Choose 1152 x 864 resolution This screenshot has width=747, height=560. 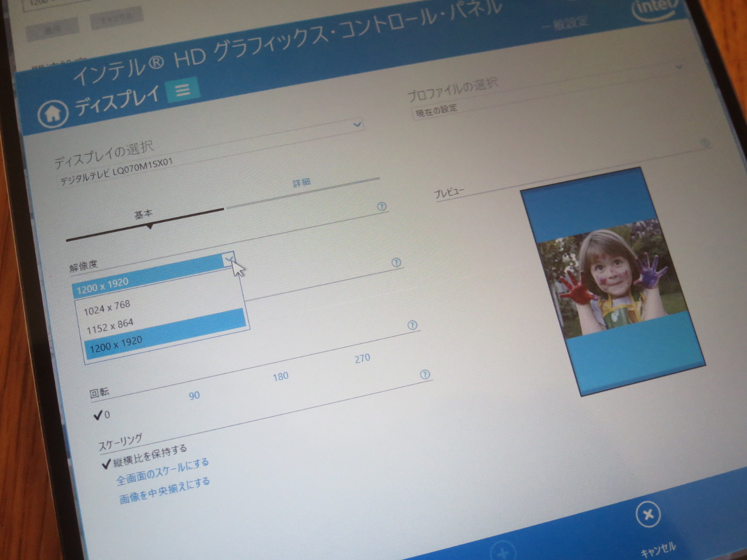[110, 326]
